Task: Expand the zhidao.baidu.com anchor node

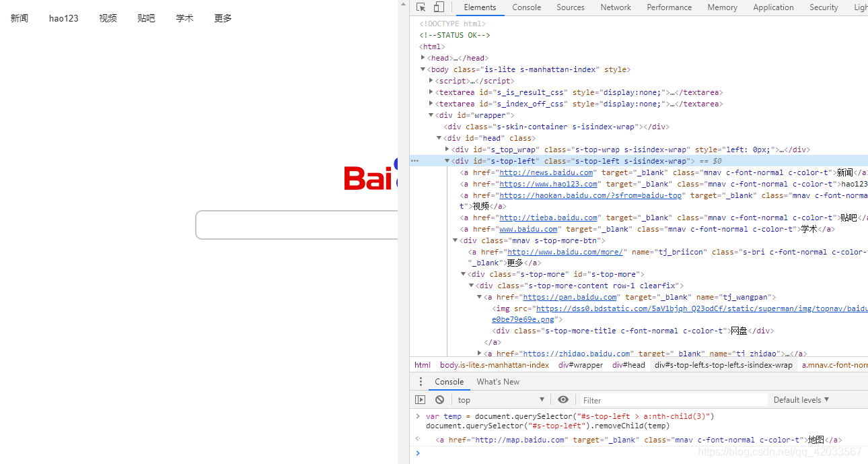Action: click(480, 353)
